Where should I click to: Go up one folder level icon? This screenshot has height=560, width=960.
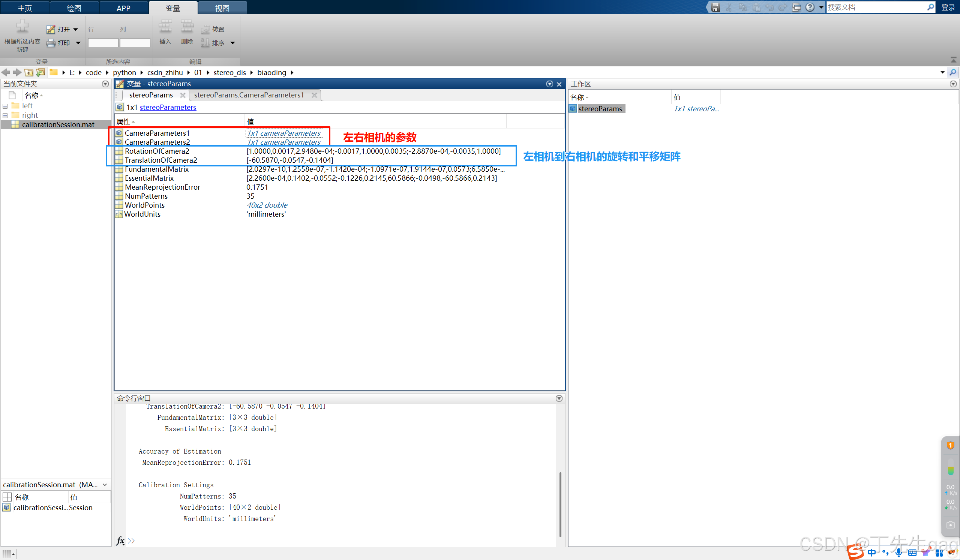coord(29,72)
